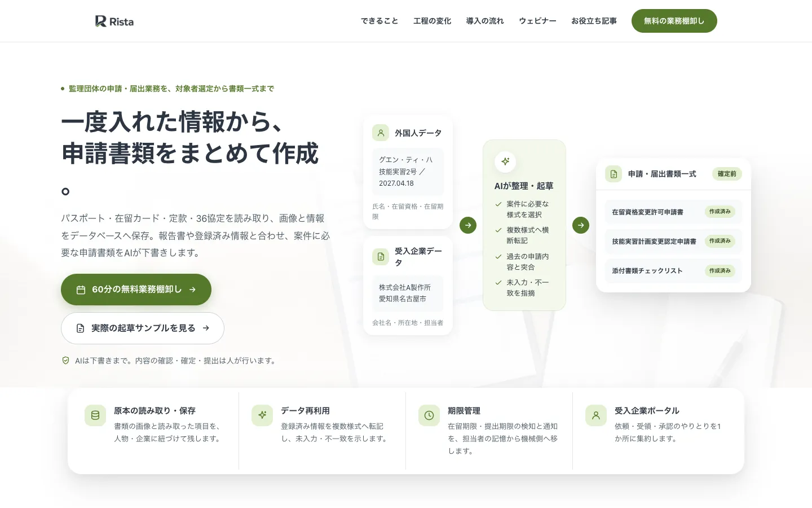Click the 確定前 status badge
Viewport: 812px width, 508px height.
point(727,174)
